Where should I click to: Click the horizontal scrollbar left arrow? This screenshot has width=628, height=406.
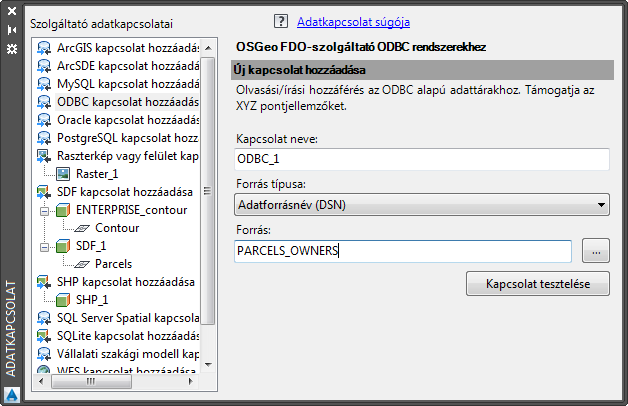[41, 381]
